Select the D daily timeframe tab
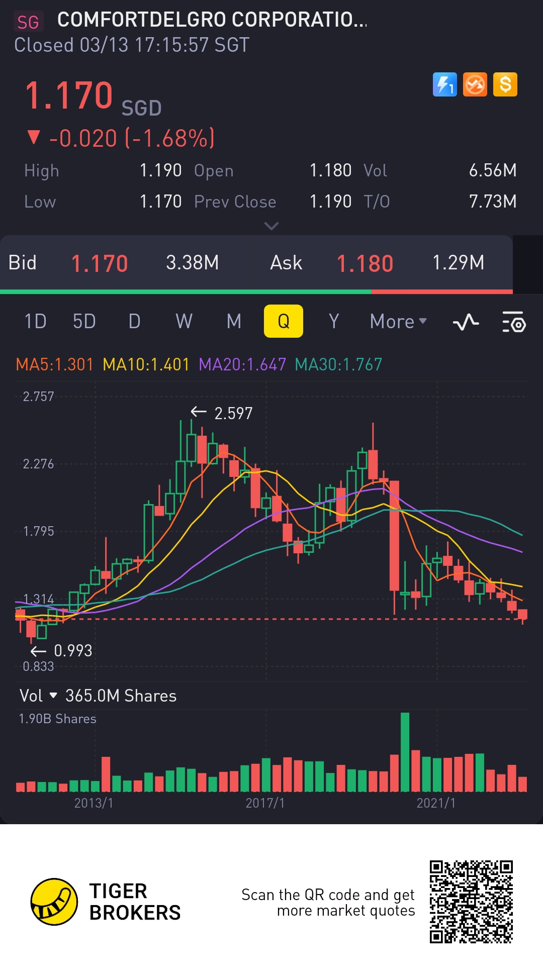 pos(134,321)
